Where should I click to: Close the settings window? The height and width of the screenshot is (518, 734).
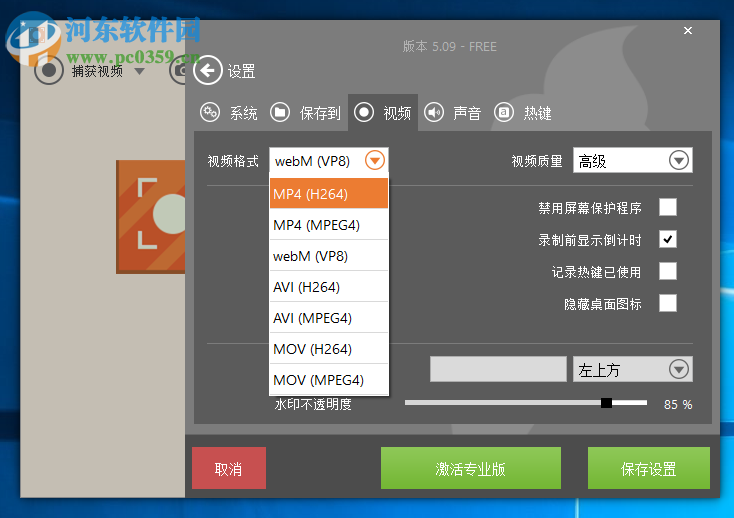pos(688,30)
